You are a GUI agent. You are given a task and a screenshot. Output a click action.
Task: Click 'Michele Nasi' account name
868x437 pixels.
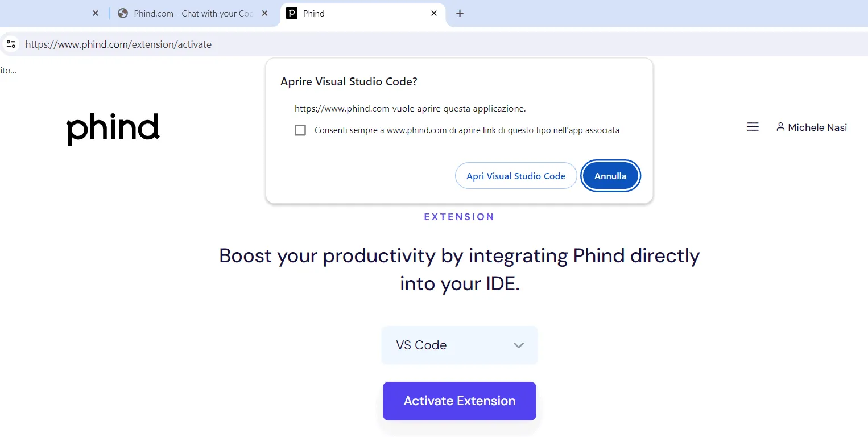click(817, 127)
